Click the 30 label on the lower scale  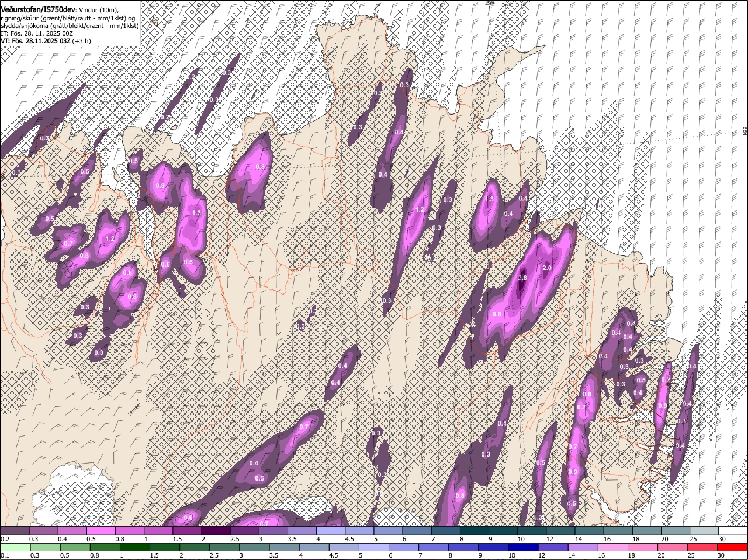(721, 555)
